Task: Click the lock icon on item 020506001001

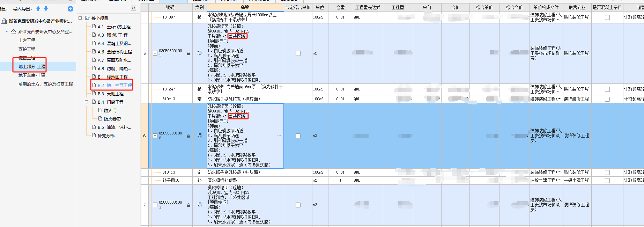Action: pos(188,53)
